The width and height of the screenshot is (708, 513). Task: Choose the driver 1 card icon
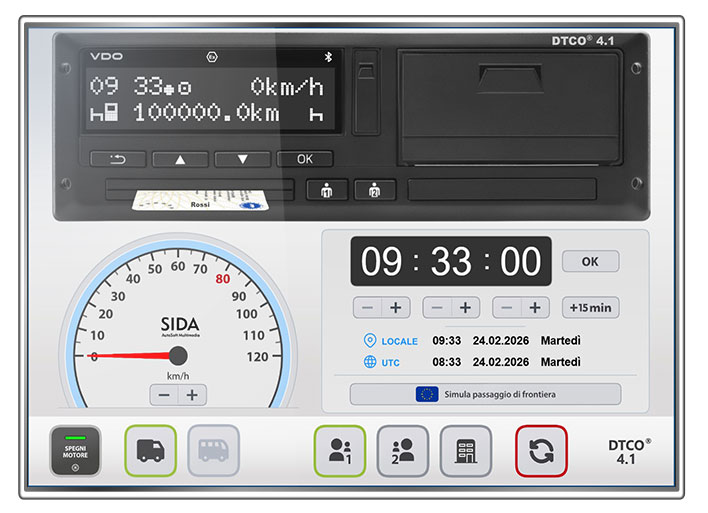(340, 450)
